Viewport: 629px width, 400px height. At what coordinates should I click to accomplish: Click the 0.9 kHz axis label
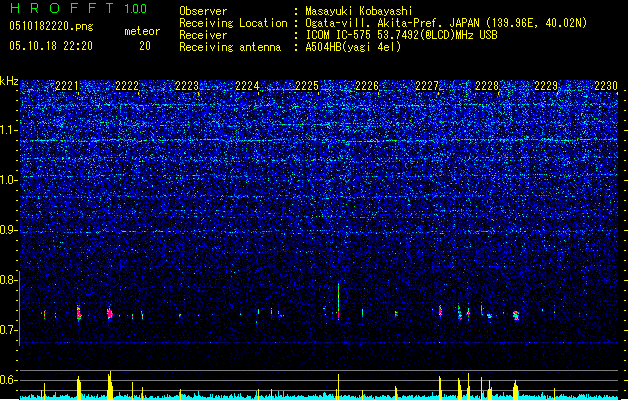(x=9, y=230)
